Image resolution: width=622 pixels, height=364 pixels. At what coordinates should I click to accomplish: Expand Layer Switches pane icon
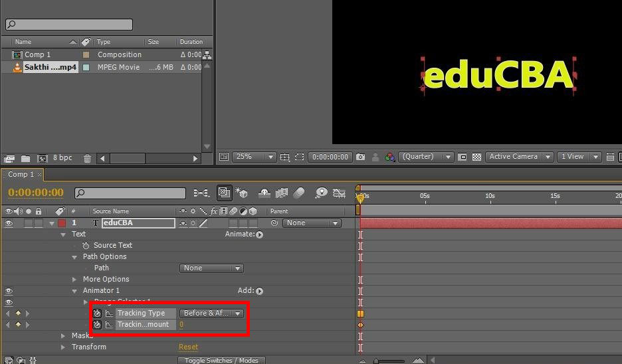tap(9, 360)
